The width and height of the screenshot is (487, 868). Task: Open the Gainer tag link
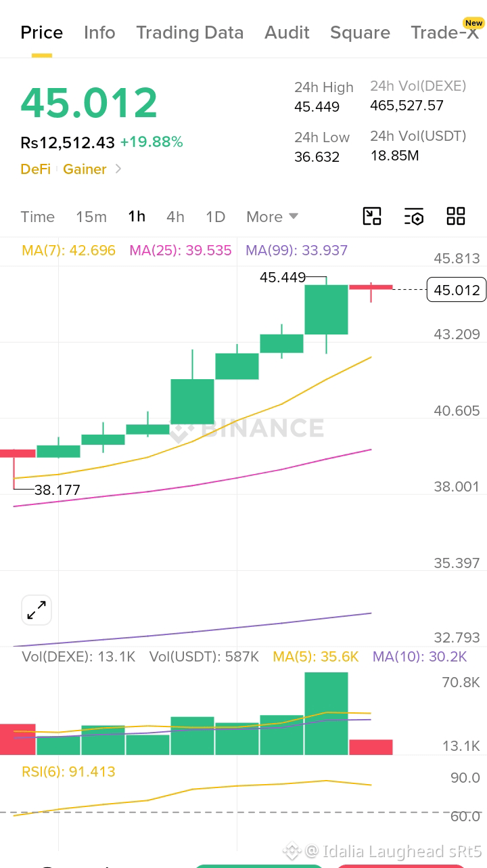85,169
